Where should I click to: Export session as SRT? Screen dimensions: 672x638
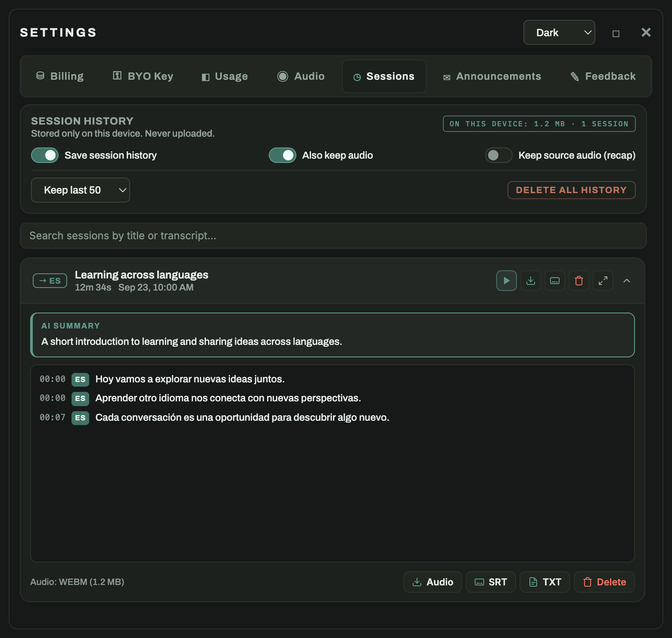(x=491, y=582)
